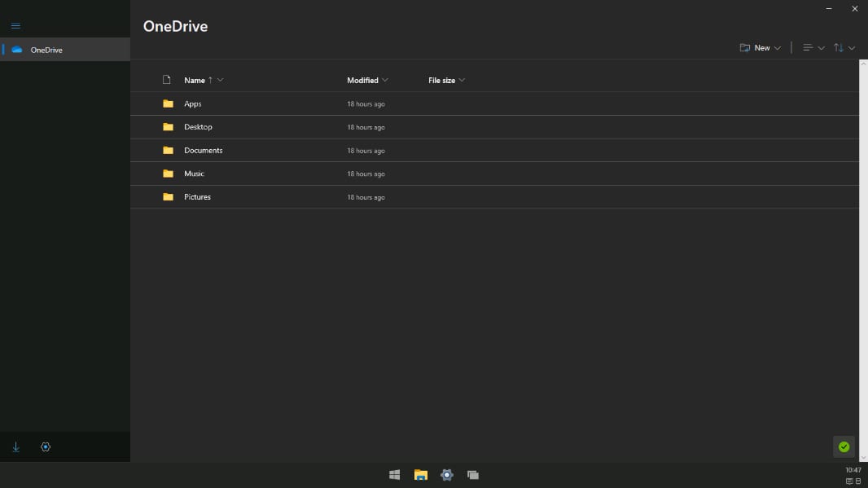Sort by the Name column header
Screen dimensions: 868x488
[x=195, y=81]
